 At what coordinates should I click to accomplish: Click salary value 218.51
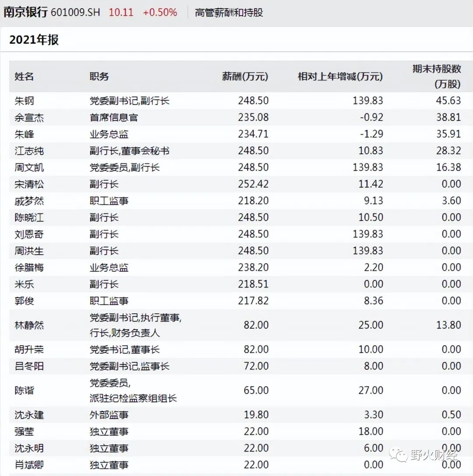pyautogui.click(x=253, y=284)
